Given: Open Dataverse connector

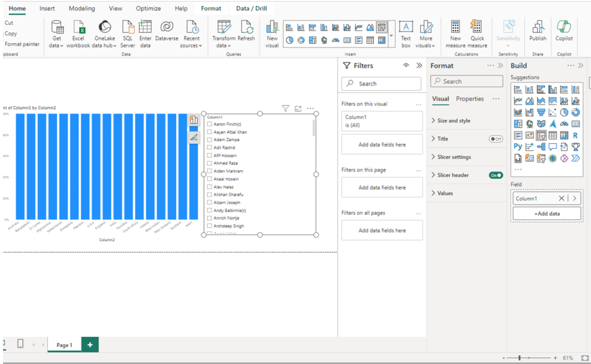Looking at the screenshot, I should (x=167, y=30).
